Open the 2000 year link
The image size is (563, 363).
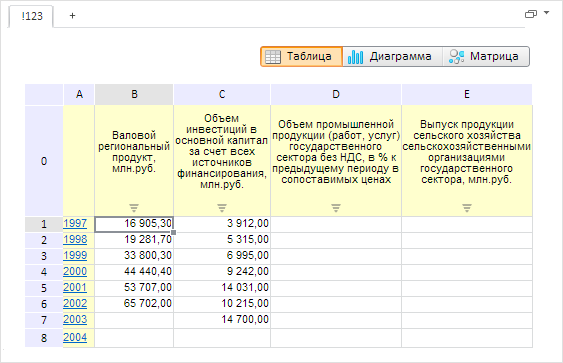click(x=75, y=271)
